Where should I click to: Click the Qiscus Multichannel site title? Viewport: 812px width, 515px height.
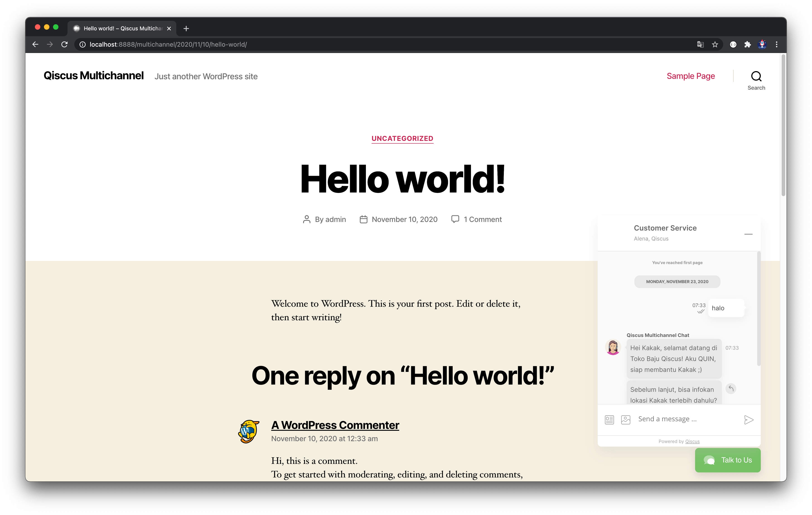coord(94,75)
